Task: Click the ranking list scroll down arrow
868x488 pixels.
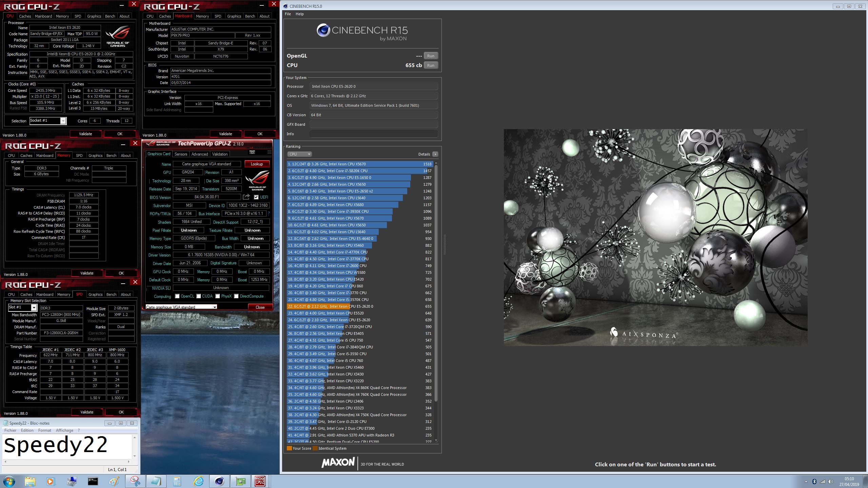Action: [x=436, y=440]
